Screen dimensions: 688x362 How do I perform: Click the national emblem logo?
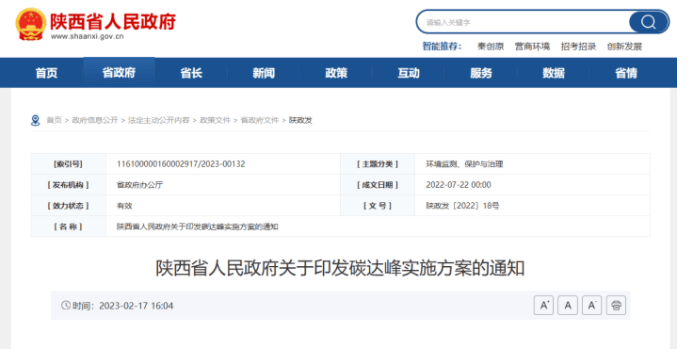[x=30, y=24]
